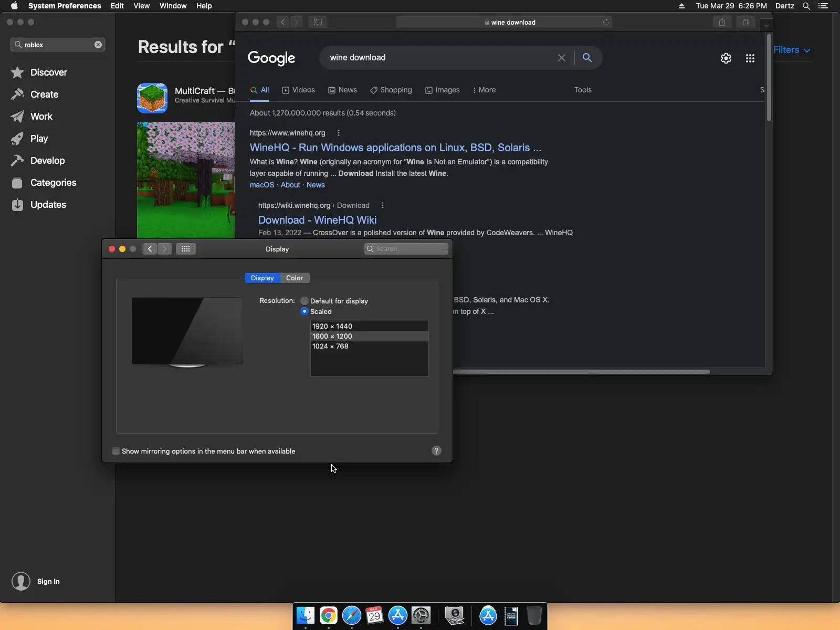This screenshot has height=630, width=840.
Task: Open Google apps grid
Action: [x=750, y=58]
